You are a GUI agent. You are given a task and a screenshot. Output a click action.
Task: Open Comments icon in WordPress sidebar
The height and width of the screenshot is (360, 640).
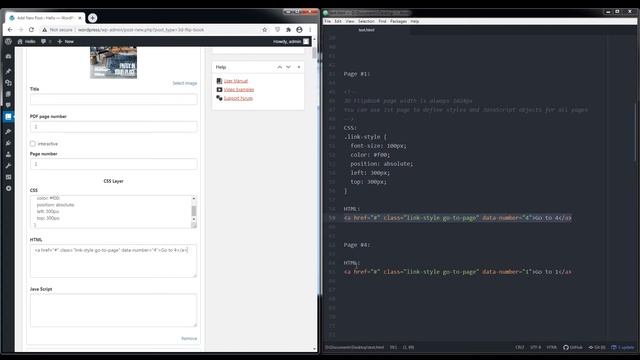(x=8, y=105)
